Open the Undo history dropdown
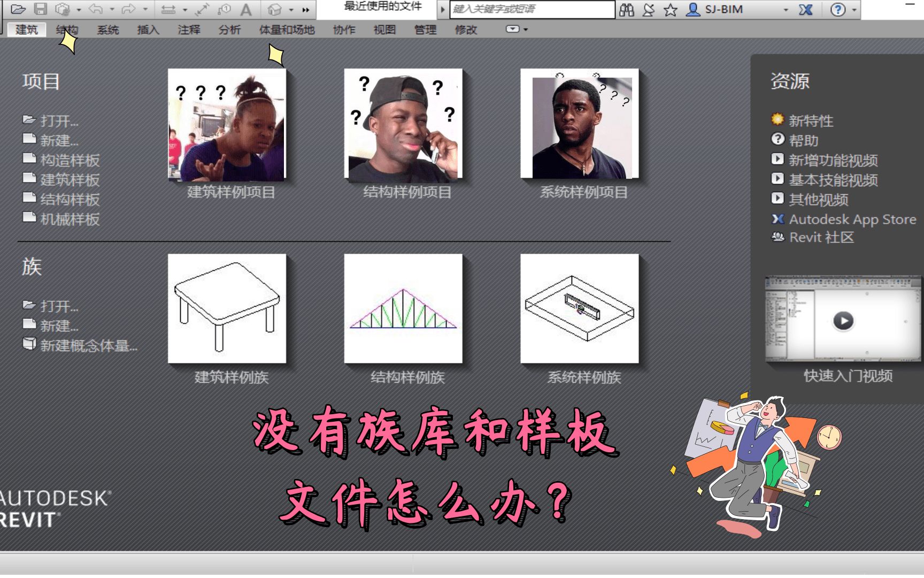This screenshot has height=578, width=924. [112, 10]
